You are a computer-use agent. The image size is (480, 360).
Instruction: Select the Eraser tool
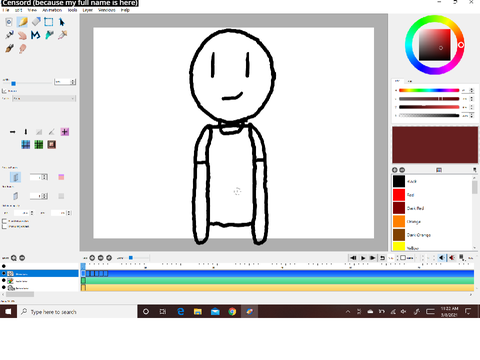[36, 22]
